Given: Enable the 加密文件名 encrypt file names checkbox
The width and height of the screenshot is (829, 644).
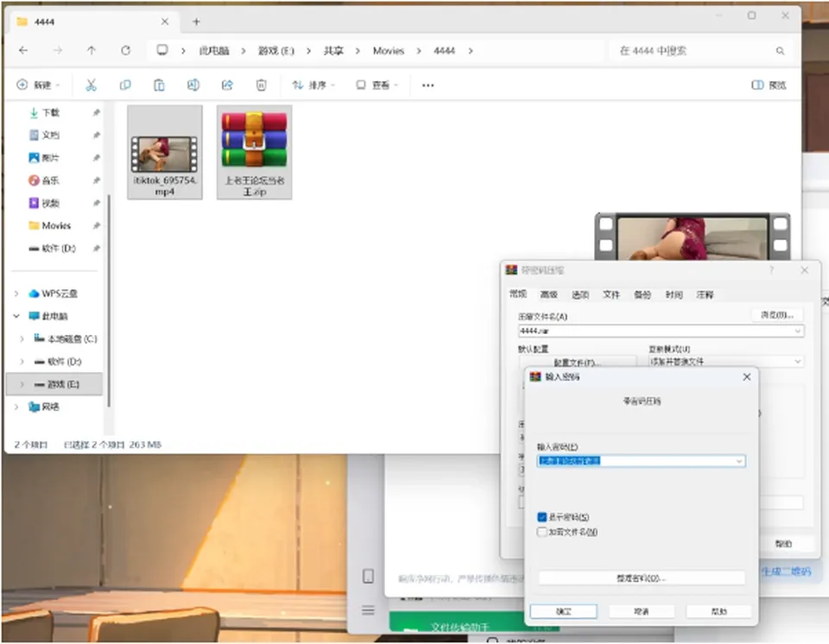Looking at the screenshot, I should [542, 532].
